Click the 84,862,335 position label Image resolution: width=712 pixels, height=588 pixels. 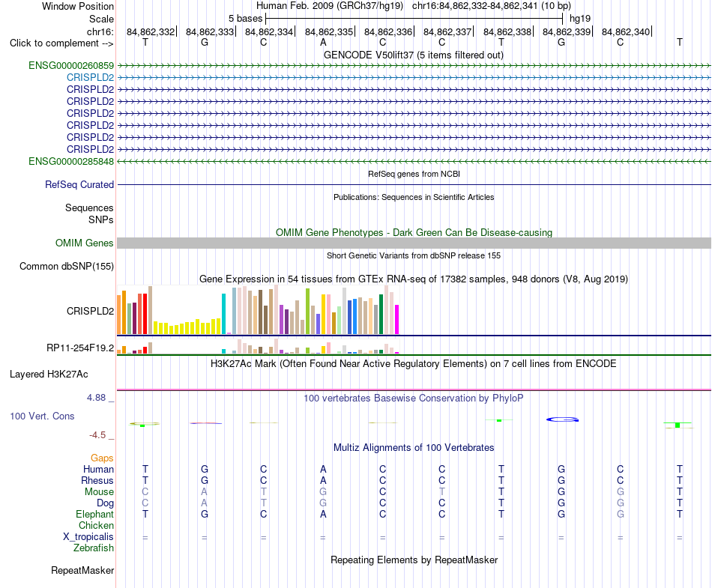coord(329,31)
